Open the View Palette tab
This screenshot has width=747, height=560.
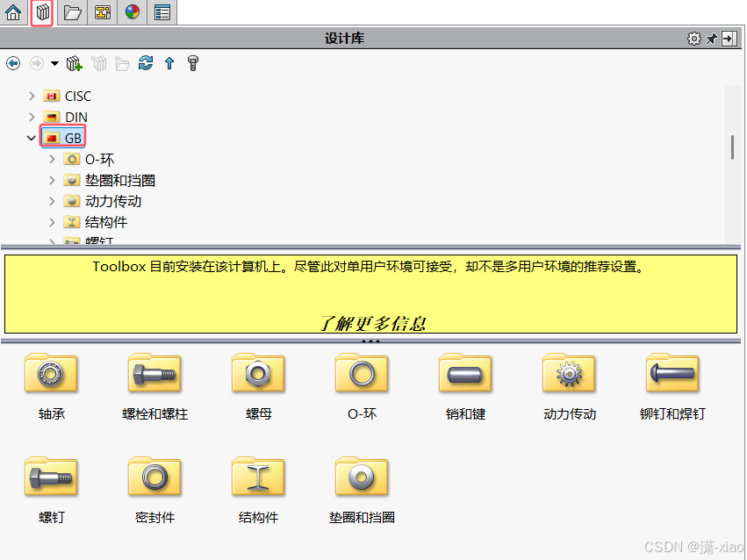[103, 12]
